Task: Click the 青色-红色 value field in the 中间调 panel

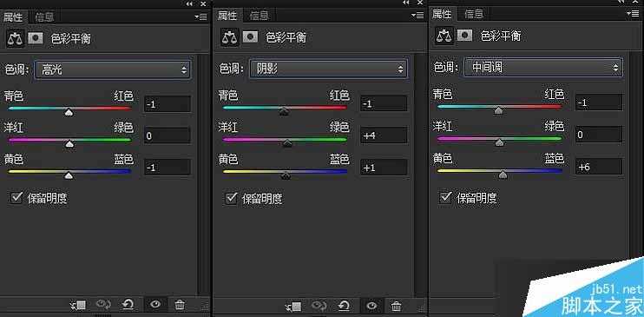Action: [599, 102]
